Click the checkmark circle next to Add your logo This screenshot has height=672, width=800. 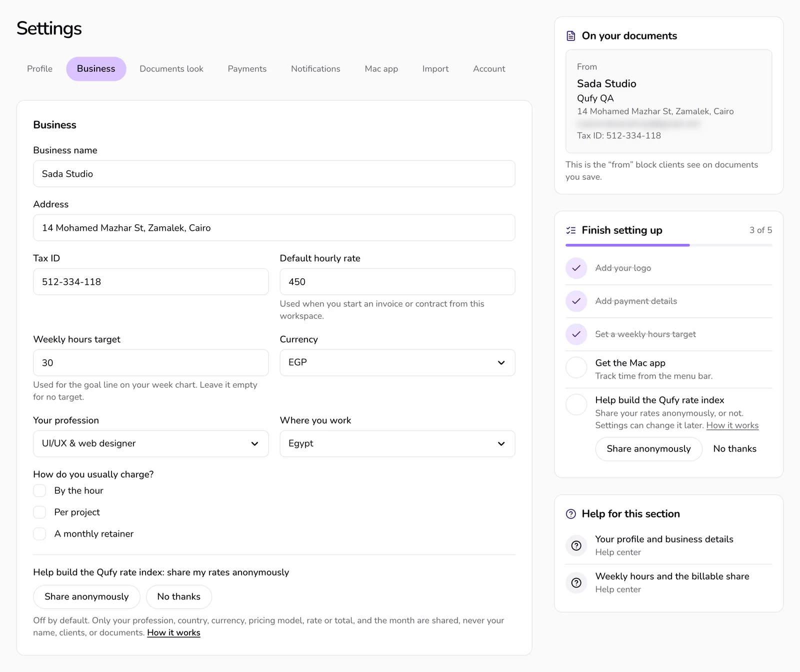[x=576, y=268]
